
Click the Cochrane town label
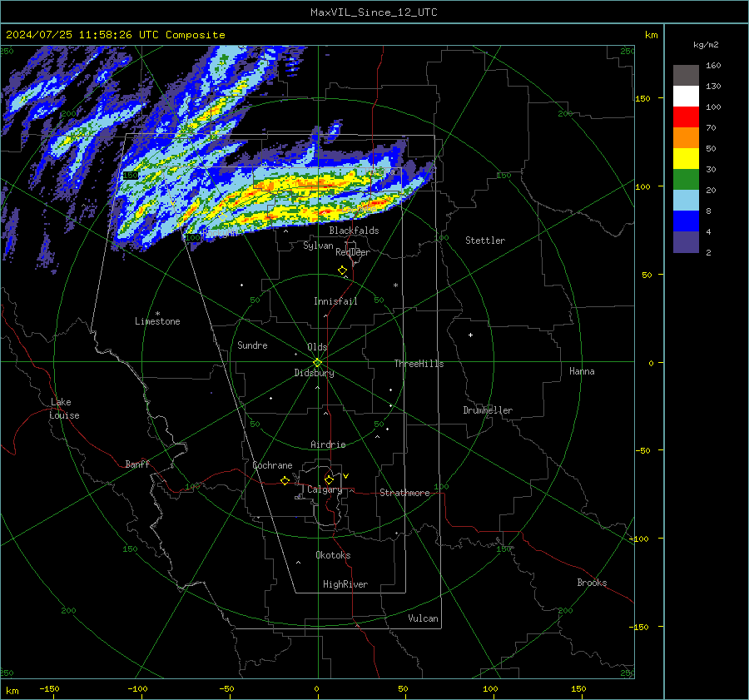tap(272, 465)
